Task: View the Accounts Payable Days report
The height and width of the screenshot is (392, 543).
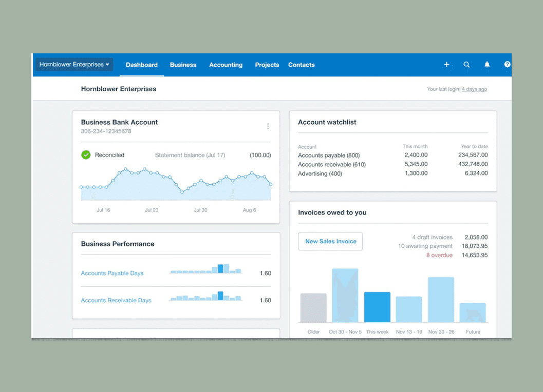Action: point(112,273)
